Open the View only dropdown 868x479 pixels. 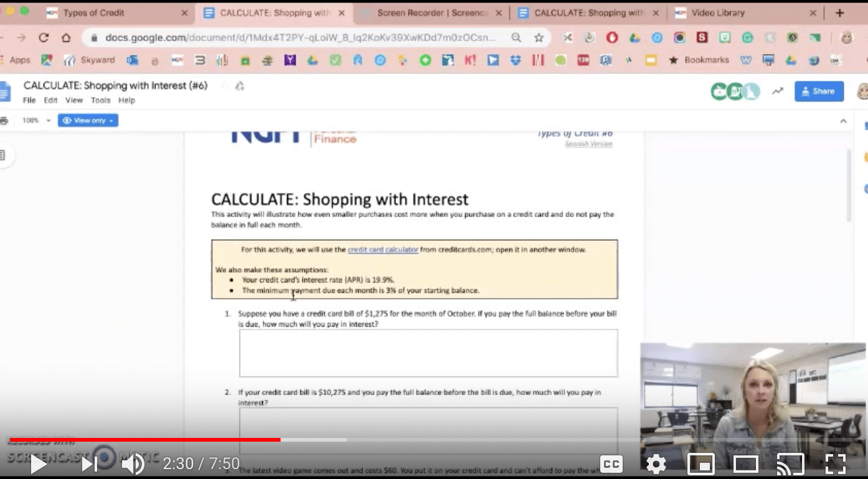point(88,120)
